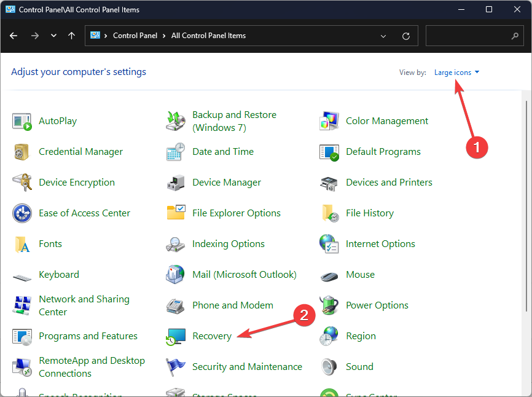Open Credential Manager safe icon

(x=22, y=152)
